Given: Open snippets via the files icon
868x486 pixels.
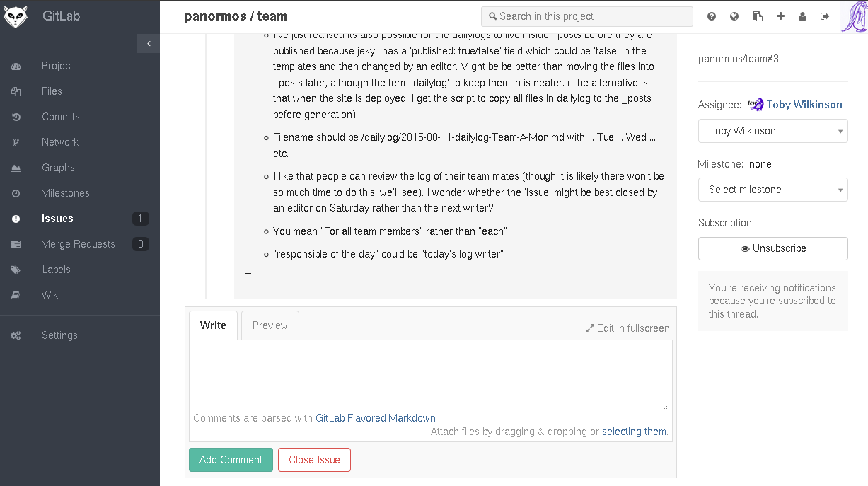Looking at the screenshot, I should coord(757,16).
